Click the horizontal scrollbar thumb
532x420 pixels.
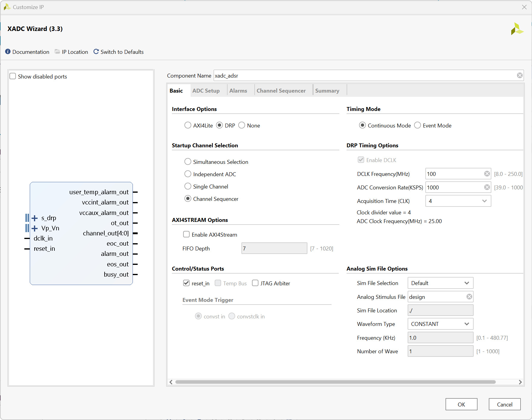(x=335, y=382)
